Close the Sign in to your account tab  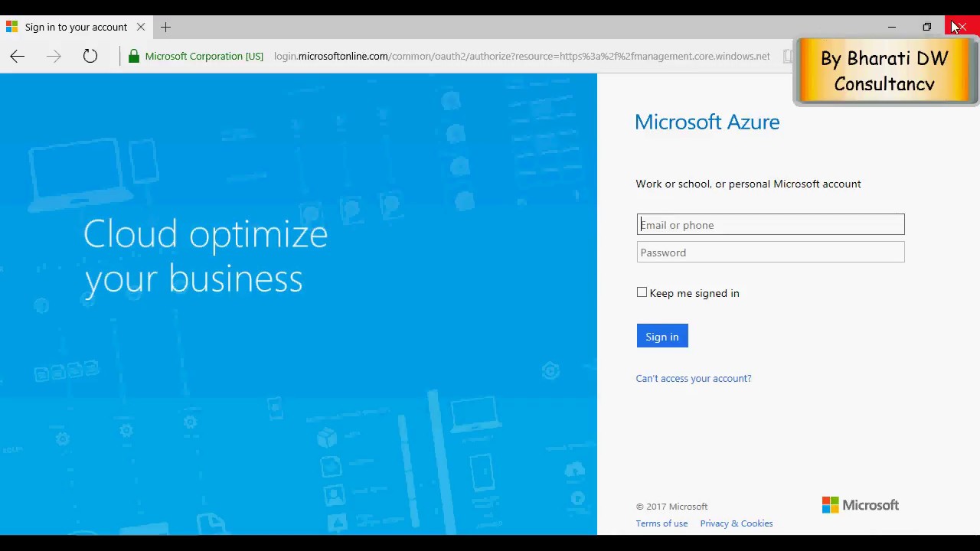(x=141, y=27)
